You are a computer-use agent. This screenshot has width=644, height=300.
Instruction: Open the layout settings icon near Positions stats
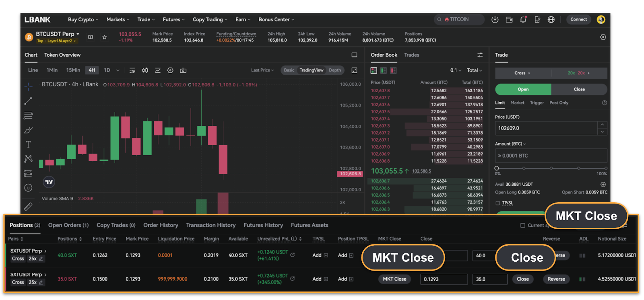click(x=603, y=37)
